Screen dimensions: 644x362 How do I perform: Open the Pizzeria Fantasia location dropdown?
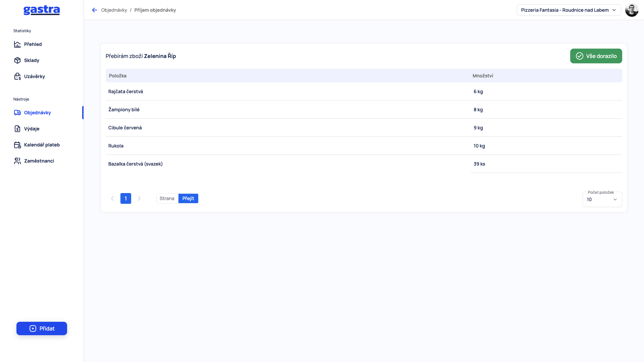pos(569,10)
